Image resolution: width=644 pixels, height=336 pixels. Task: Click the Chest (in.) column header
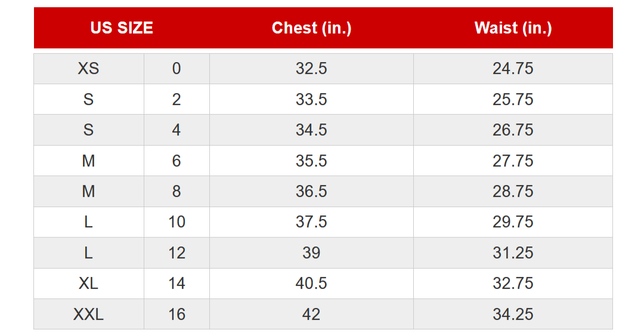point(311,28)
